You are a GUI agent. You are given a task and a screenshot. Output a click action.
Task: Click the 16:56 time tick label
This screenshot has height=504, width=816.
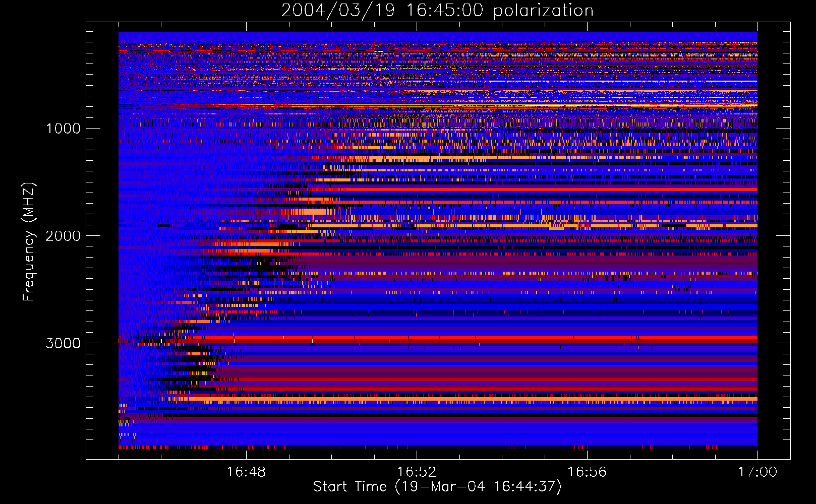[x=587, y=472]
